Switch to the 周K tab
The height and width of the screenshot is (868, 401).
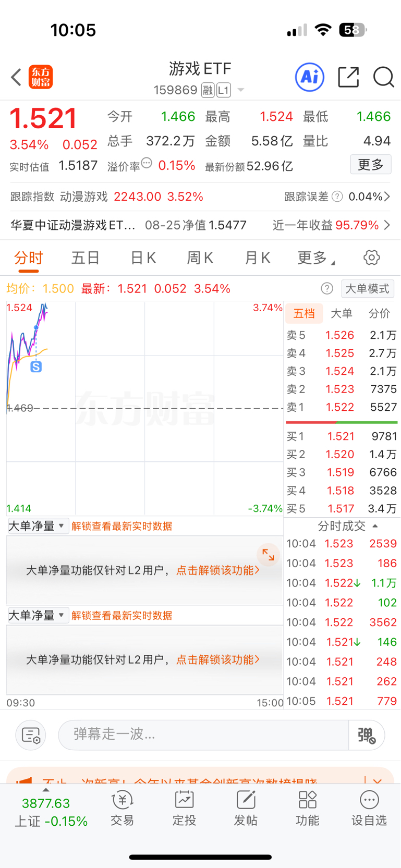click(x=200, y=258)
